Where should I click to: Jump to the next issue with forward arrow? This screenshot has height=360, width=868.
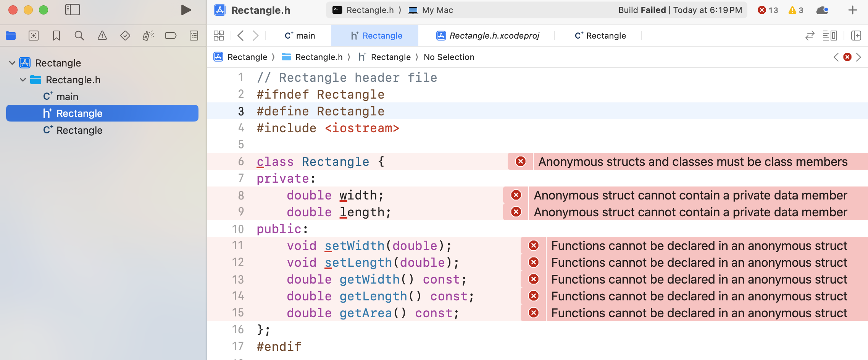859,57
